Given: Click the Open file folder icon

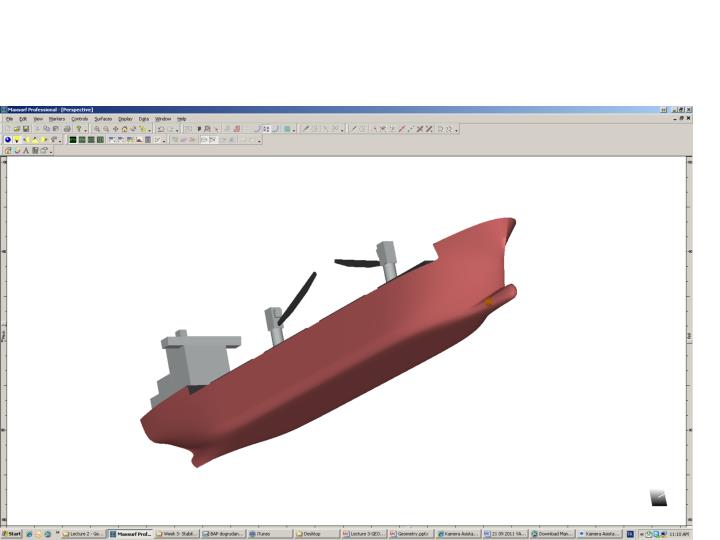Looking at the screenshot, I should click(x=18, y=129).
